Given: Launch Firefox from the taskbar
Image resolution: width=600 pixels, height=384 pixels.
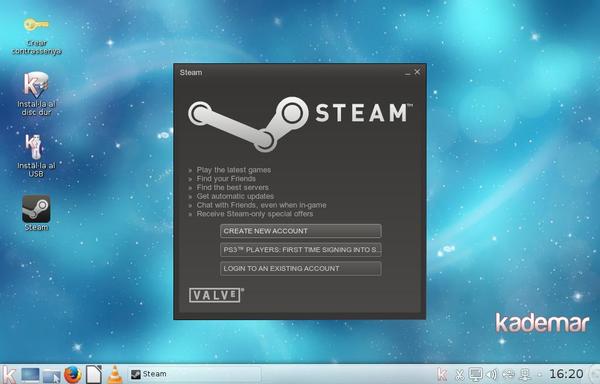Looking at the screenshot, I should pyautogui.click(x=72, y=374).
